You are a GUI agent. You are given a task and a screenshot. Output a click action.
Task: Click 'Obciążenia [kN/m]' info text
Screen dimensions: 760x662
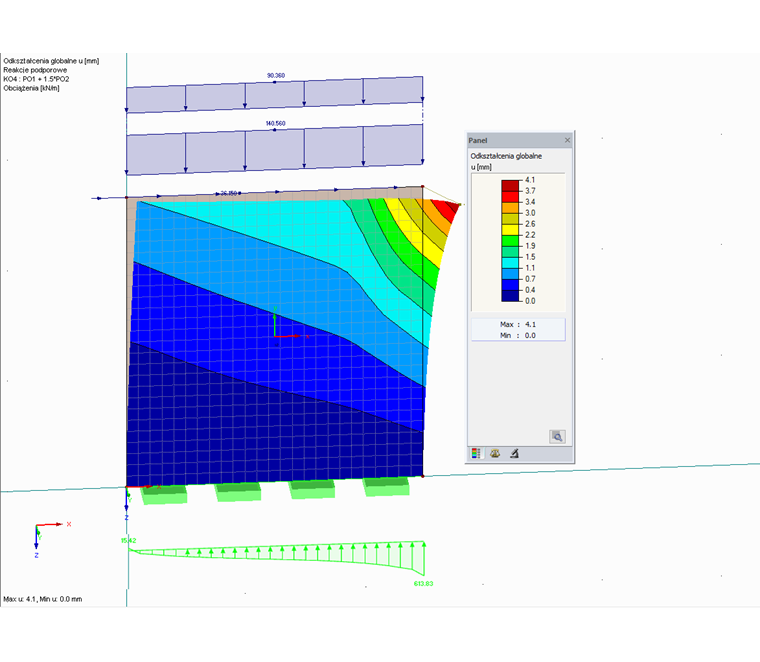coord(31,88)
